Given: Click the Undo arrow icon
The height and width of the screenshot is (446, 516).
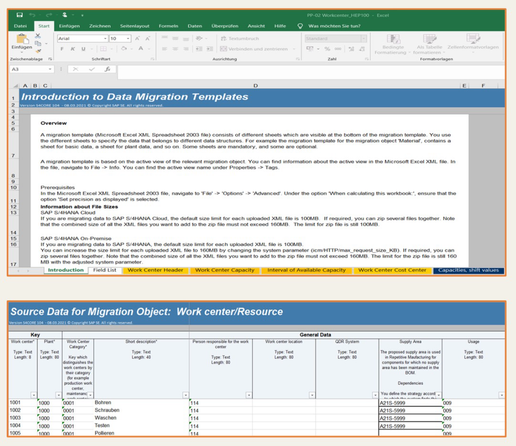Looking at the screenshot, I should [x=32, y=15].
